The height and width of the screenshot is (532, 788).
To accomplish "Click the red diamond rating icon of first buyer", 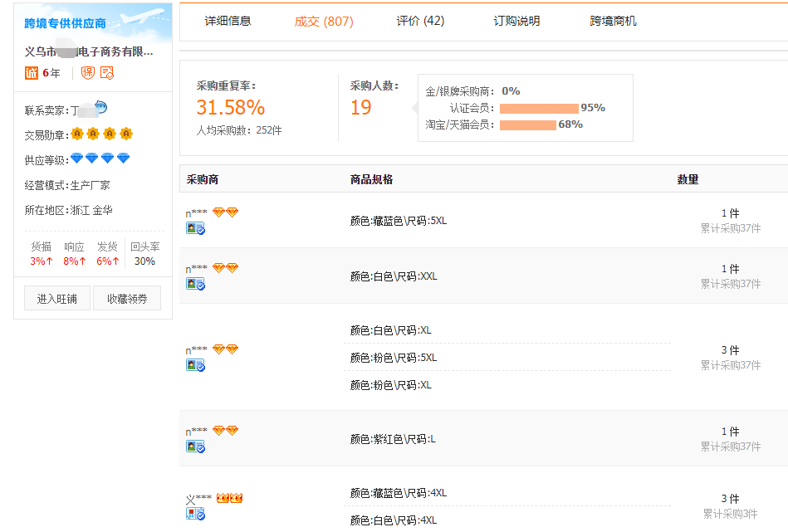I will click(x=218, y=212).
